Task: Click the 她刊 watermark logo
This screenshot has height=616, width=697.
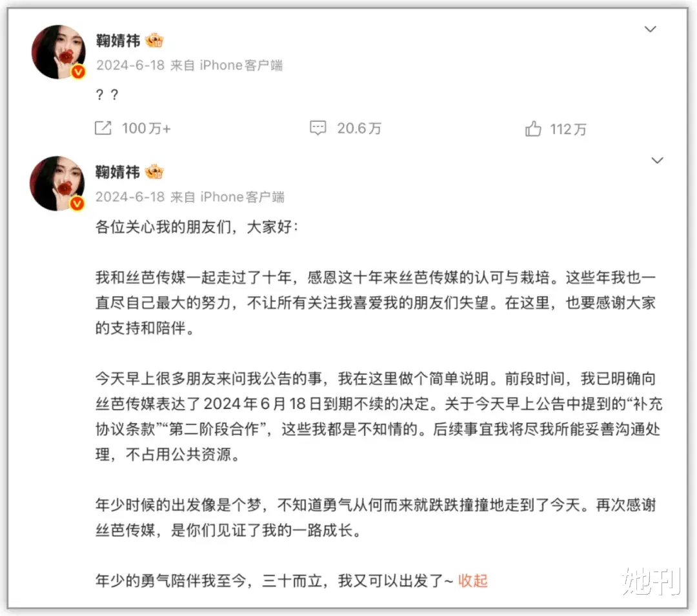Action: 652,581
